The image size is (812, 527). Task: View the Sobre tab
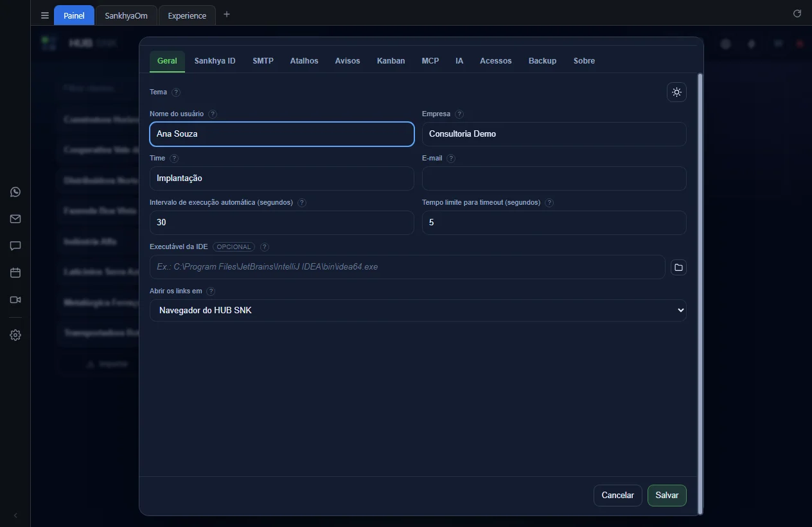click(585, 61)
